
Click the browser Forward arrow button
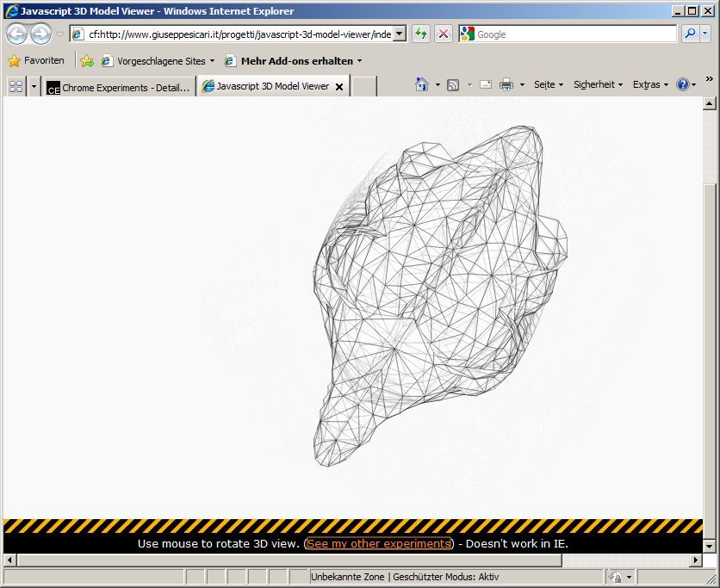(40, 34)
